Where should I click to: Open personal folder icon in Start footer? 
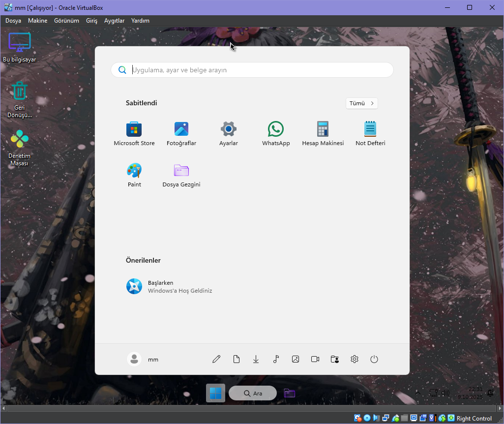[x=335, y=359]
